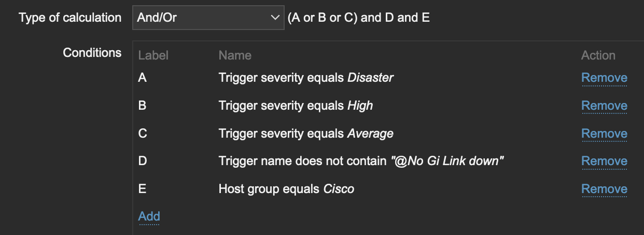
Task: Click the 'Trigger severity equals High' text
Action: coord(296,106)
